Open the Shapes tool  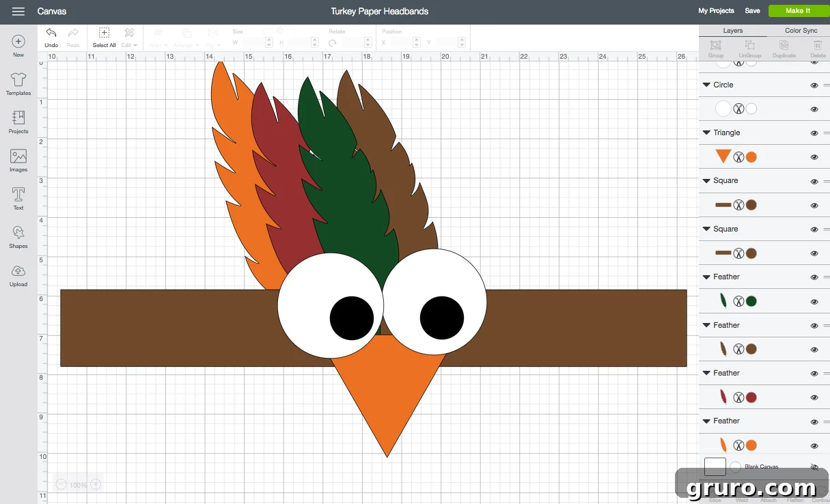pyautogui.click(x=18, y=237)
